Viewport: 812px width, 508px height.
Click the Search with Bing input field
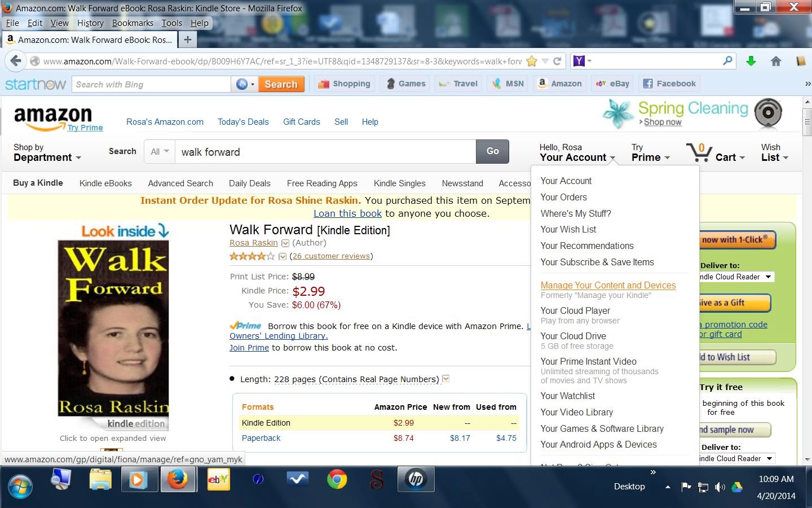152,84
